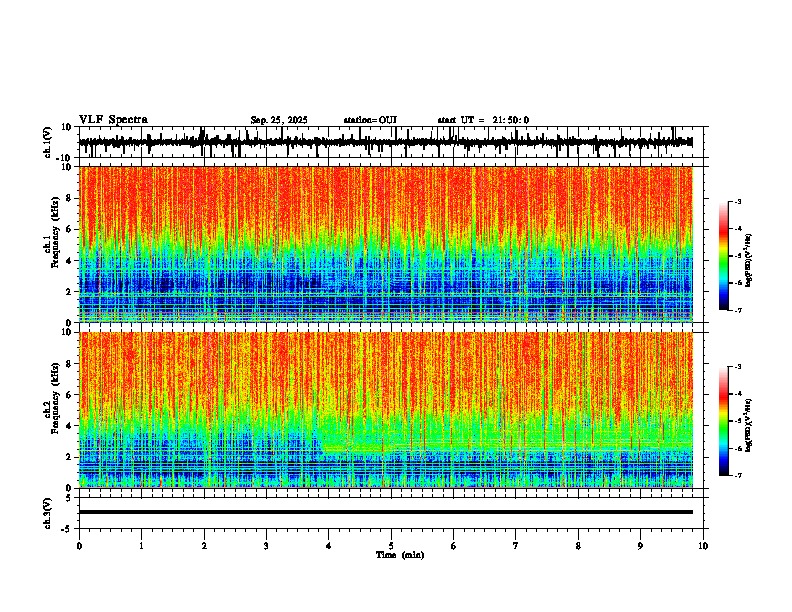Click time axis tick label '1'
Image resolution: width=792 pixels, height=612 pixels.
pyautogui.click(x=141, y=546)
